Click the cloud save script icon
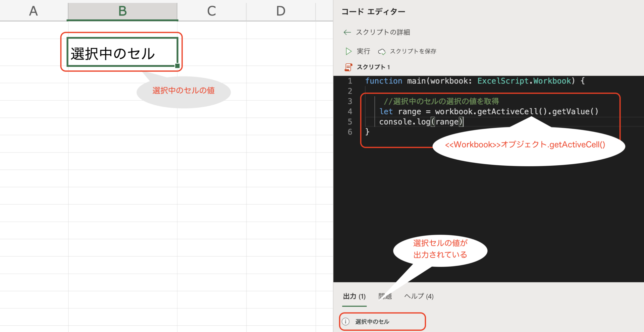The image size is (644, 332). pos(382,52)
